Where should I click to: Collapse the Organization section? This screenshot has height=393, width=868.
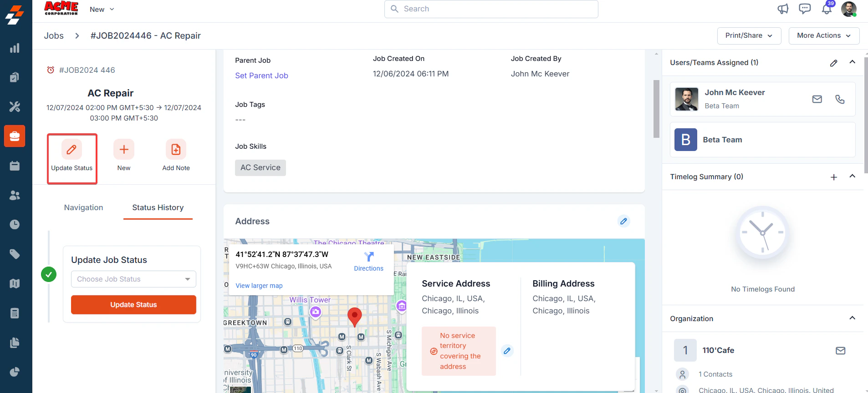[852, 318]
